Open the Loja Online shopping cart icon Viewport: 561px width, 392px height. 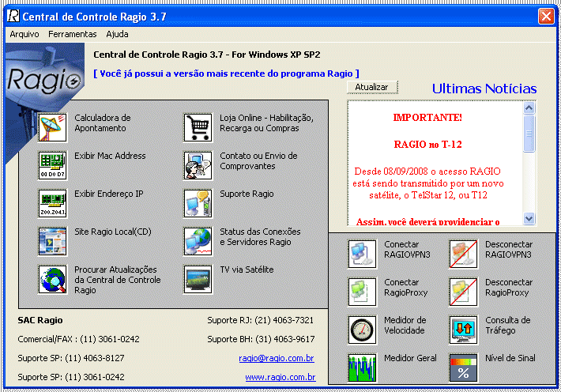pos(198,127)
